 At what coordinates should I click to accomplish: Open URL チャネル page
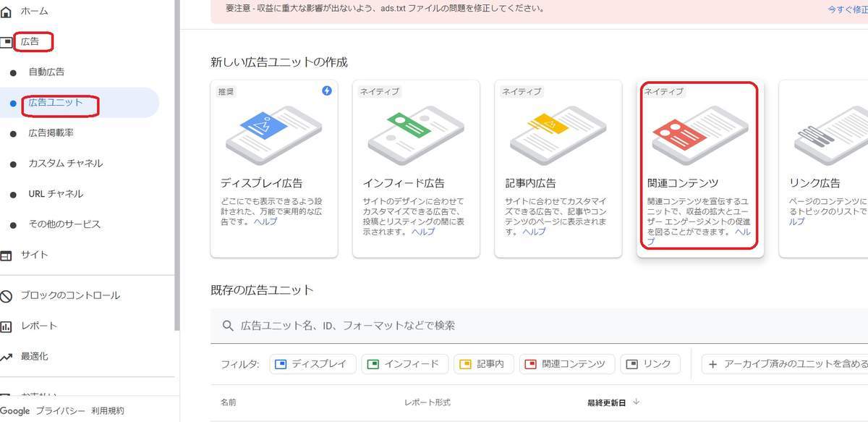coord(56,194)
